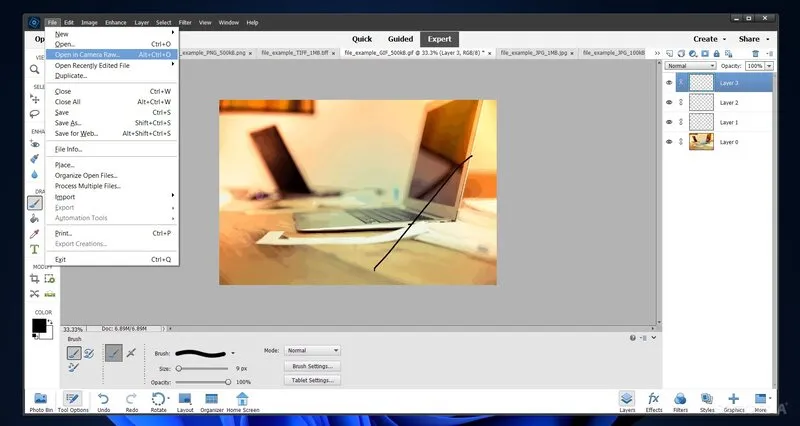Viewport: 800px width, 426px height.
Task: Switch to file_example_TIFF_1MB.tiff document tab
Action: click(298, 53)
